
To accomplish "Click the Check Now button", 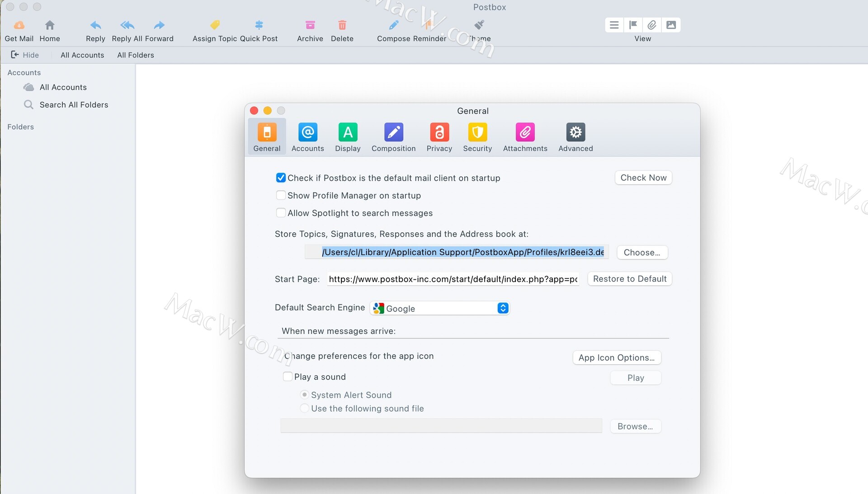I will pyautogui.click(x=643, y=178).
